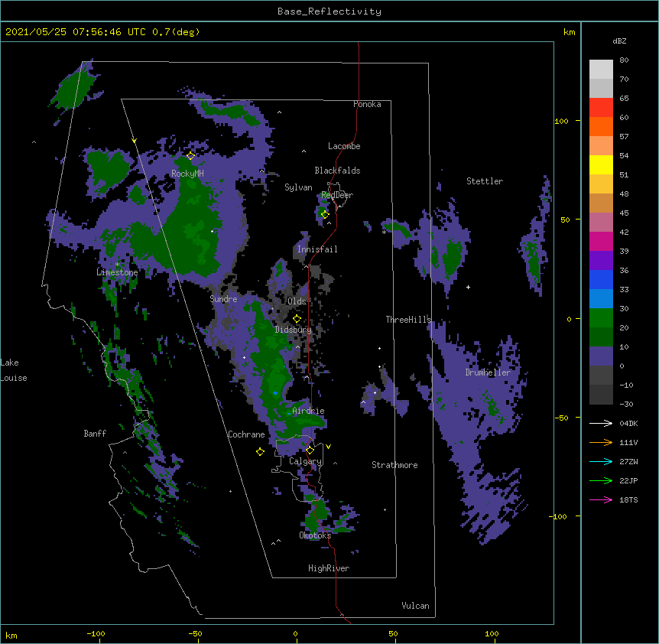Select the 36 dBZ blue color swatch
Image resolution: width=659 pixels, height=644 pixels.
(601, 279)
